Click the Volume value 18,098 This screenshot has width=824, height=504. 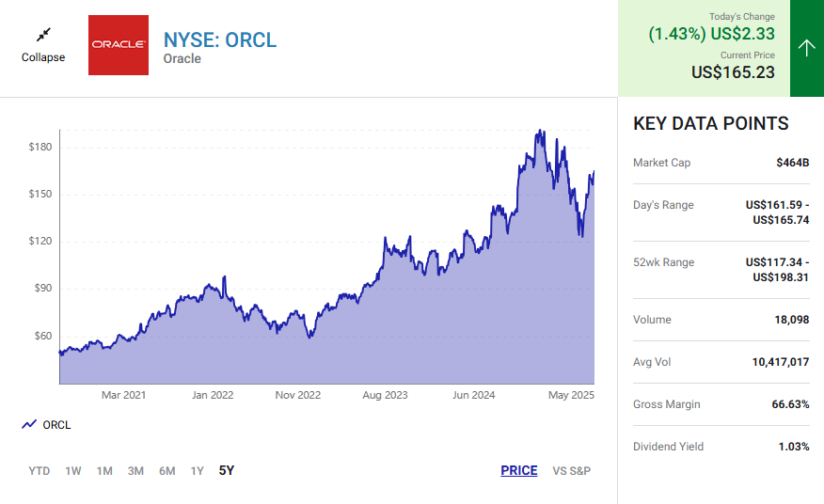point(791,320)
